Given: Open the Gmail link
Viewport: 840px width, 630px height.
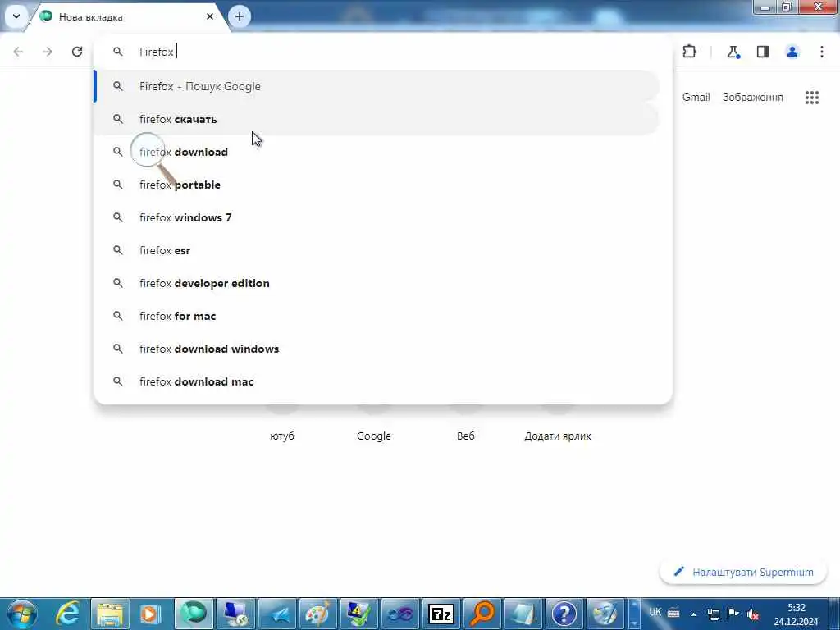Looking at the screenshot, I should point(696,97).
